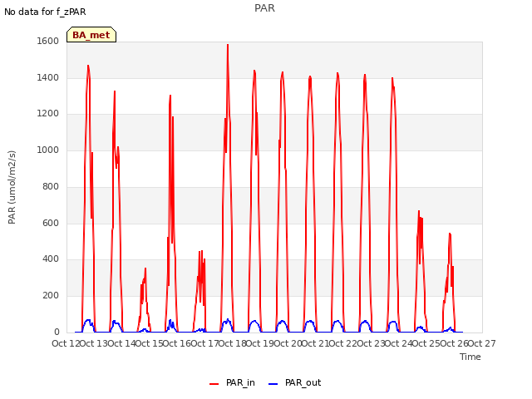Click the Oct 18 x-axis tick label

point(232,343)
